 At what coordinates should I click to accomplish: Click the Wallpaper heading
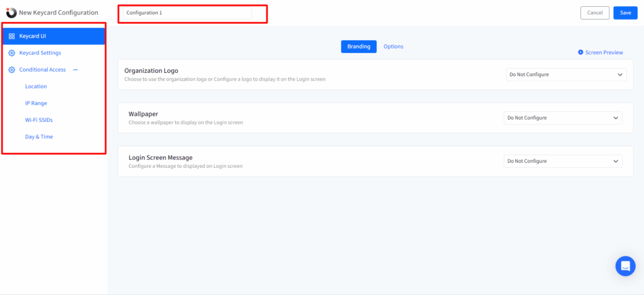coord(143,114)
